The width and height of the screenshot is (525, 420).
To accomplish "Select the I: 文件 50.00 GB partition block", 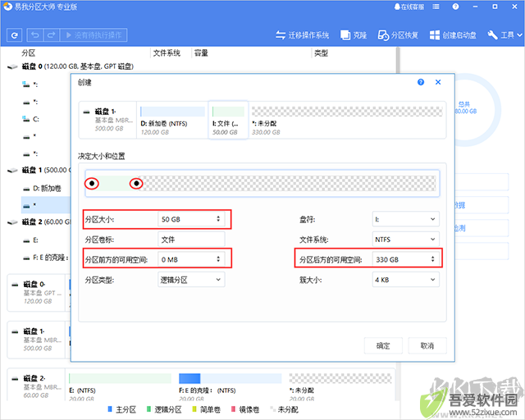I will (228, 120).
